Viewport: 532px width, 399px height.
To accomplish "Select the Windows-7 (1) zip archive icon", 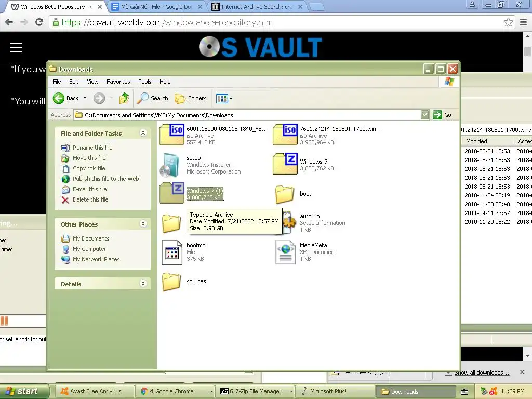I will tap(171, 193).
